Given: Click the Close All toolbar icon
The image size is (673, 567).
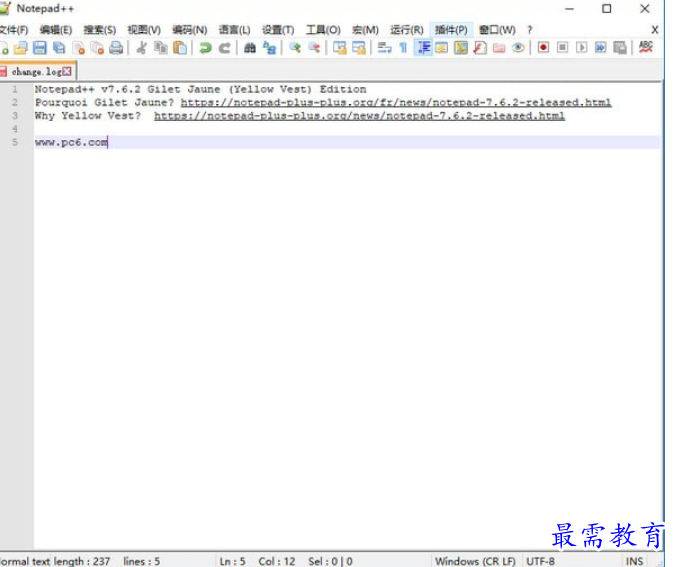Looking at the screenshot, I should (x=97, y=48).
